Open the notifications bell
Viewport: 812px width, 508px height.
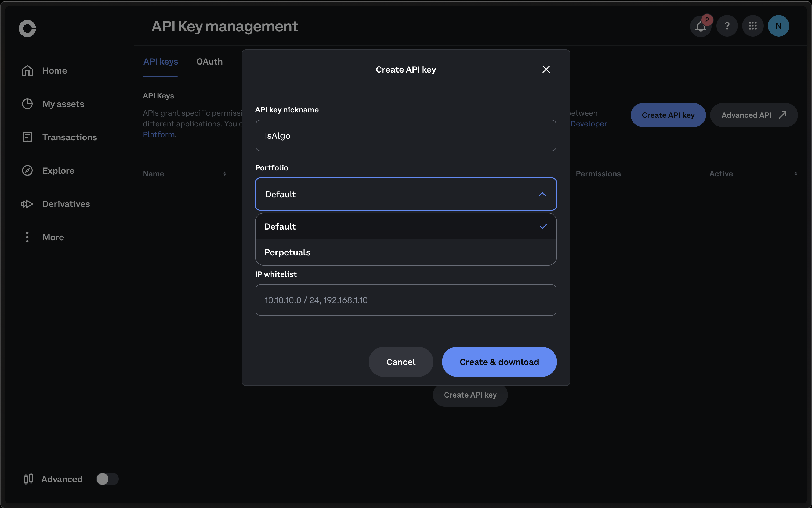(701, 26)
